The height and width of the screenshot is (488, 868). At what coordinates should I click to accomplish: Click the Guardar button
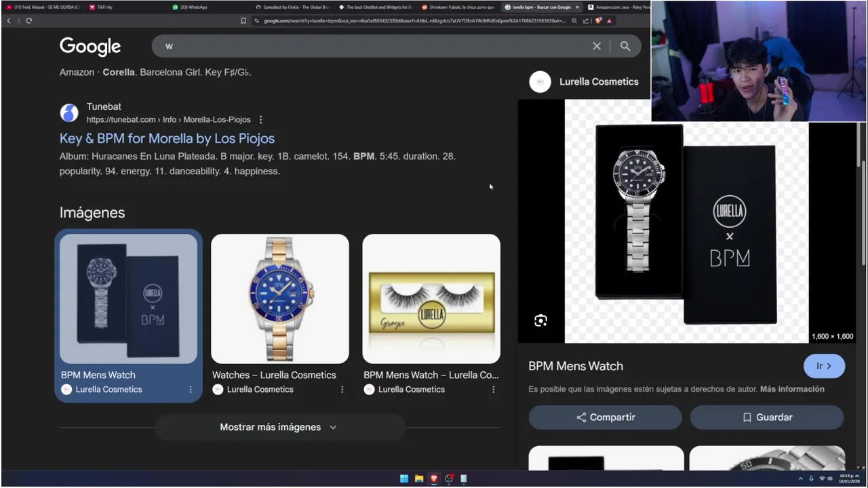pyautogui.click(x=767, y=418)
